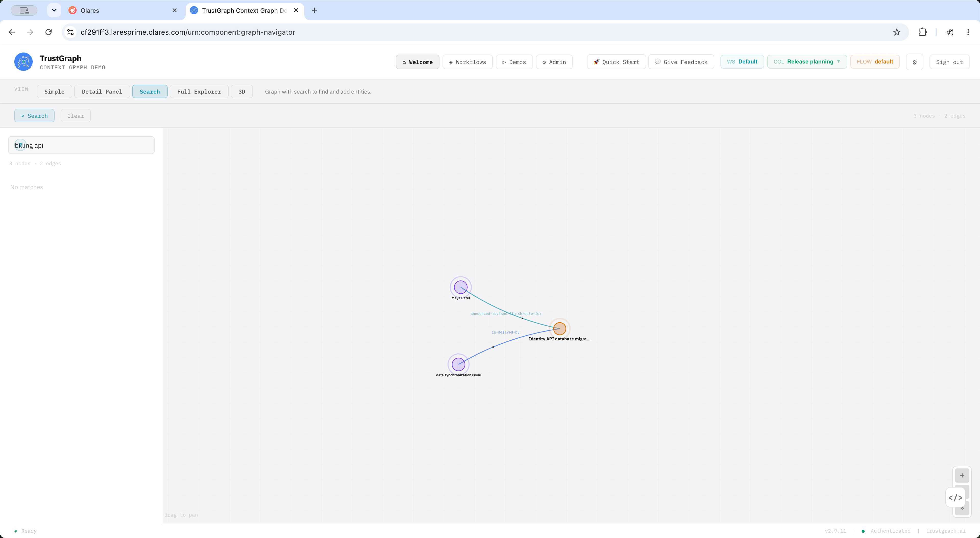View site information icon in address bar
The width and height of the screenshot is (980, 538).
coord(70,32)
